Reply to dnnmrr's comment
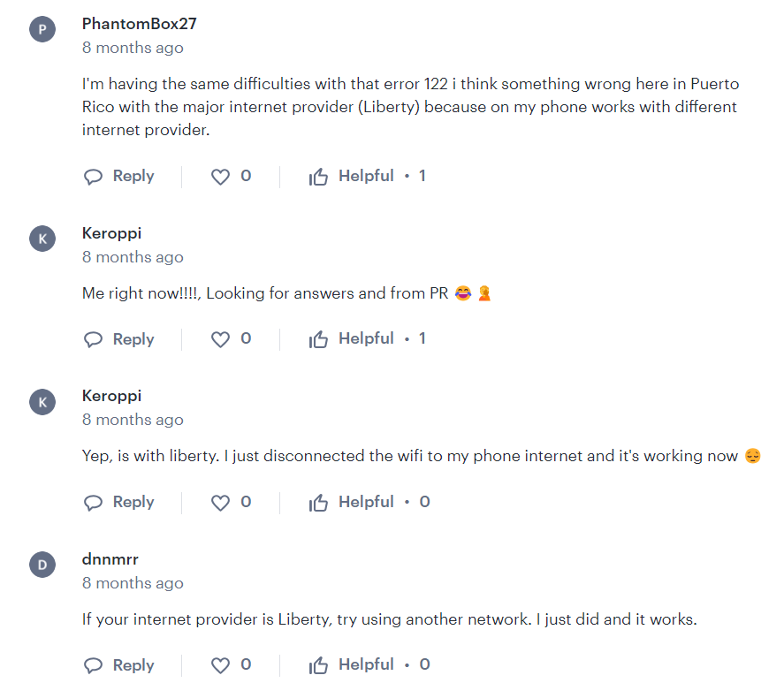Viewport: 784px width, 698px height. tap(119, 665)
